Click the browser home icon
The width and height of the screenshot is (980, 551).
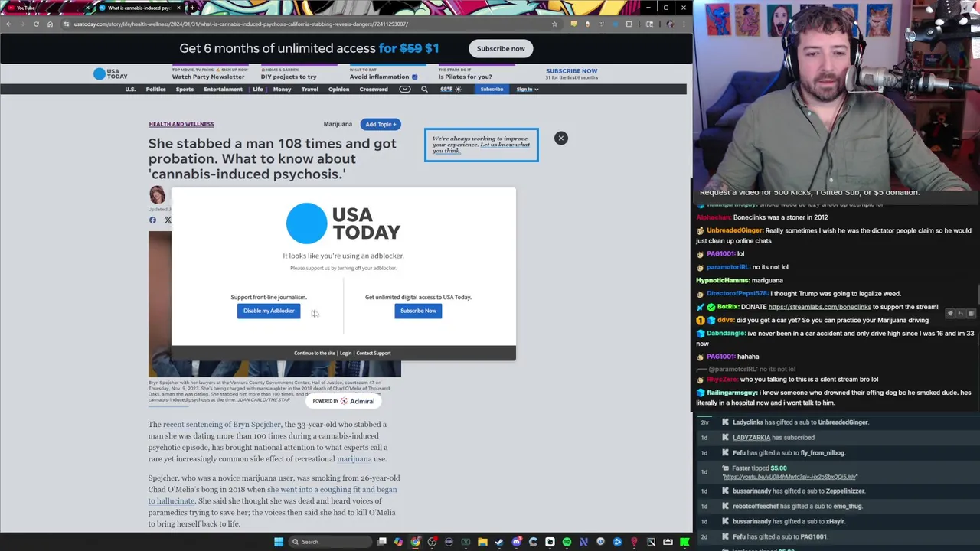(50, 24)
